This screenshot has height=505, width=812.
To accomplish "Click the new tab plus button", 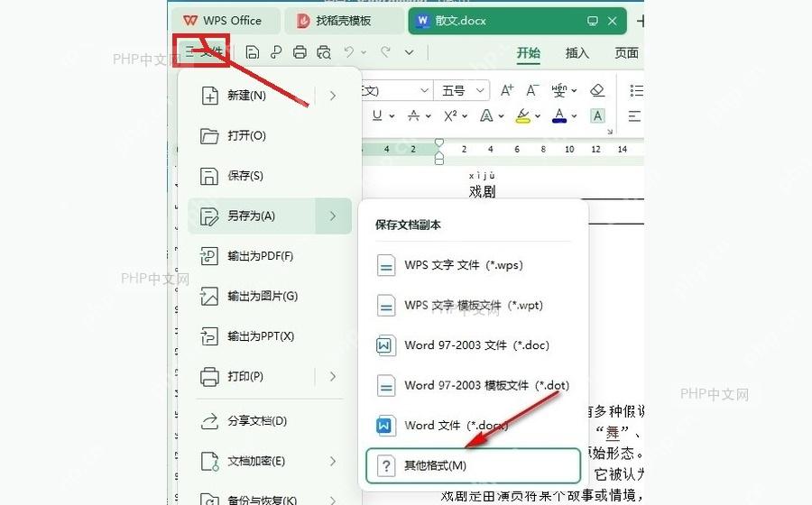I will 641,22.
